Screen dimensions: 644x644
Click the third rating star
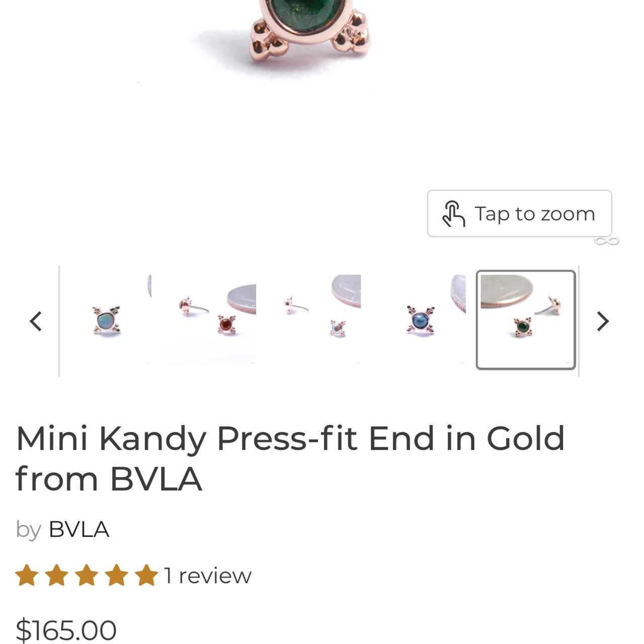pos(87,575)
